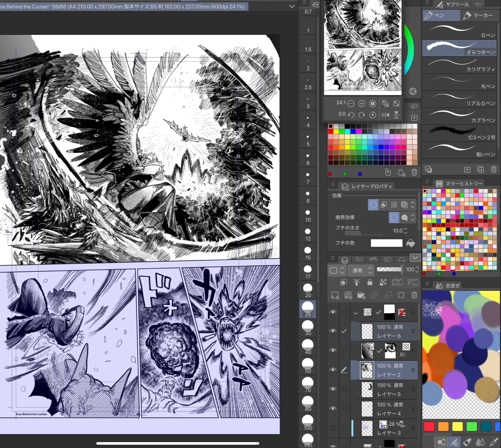Choose the Gペン brush
Viewport: 501px width, 448px height.
point(459,31)
